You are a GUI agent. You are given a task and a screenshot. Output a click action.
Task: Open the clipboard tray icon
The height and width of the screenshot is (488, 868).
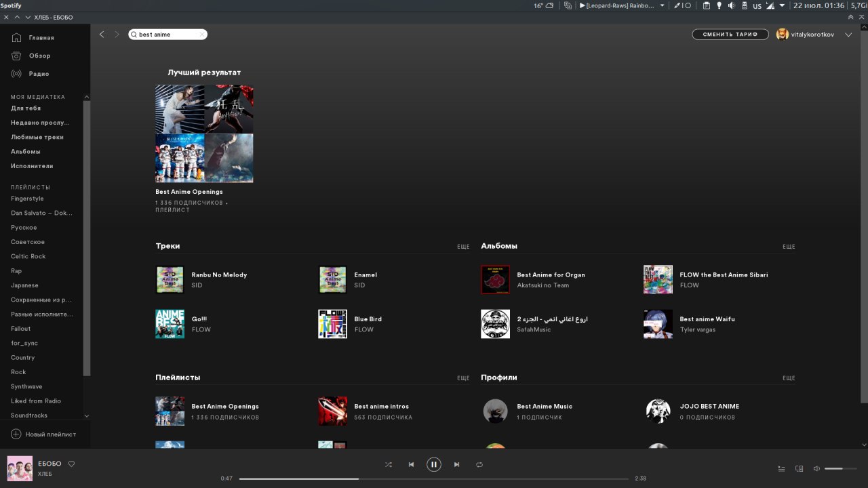706,5
